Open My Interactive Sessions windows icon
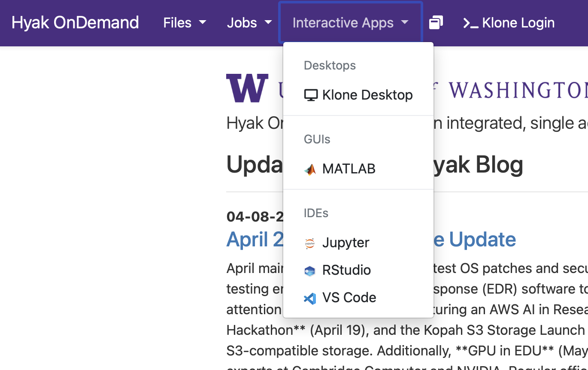Screen dimensions: 588x370 436,23
